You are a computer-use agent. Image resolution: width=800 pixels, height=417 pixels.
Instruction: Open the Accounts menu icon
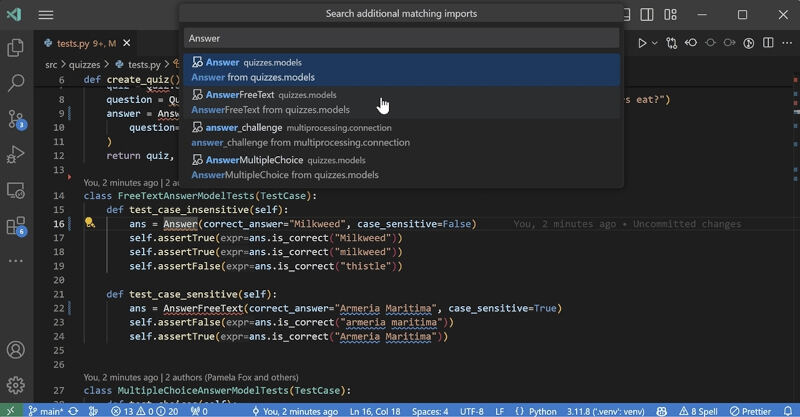click(16, 350)
